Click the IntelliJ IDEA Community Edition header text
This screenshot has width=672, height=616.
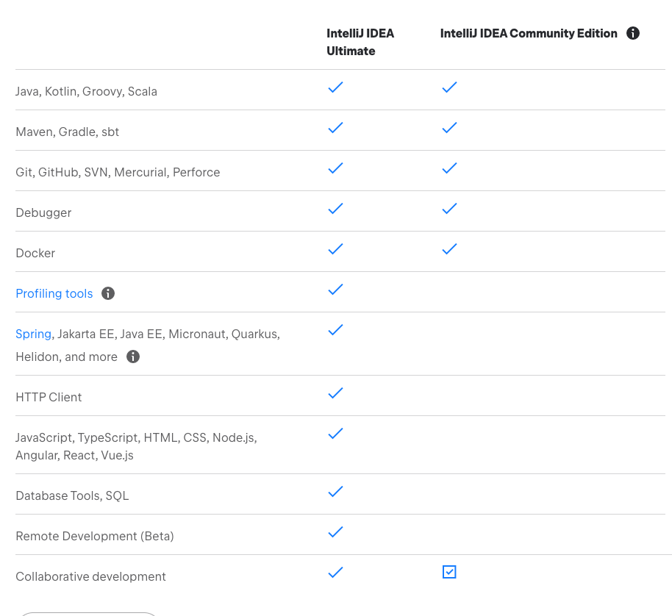click(529, 33)
